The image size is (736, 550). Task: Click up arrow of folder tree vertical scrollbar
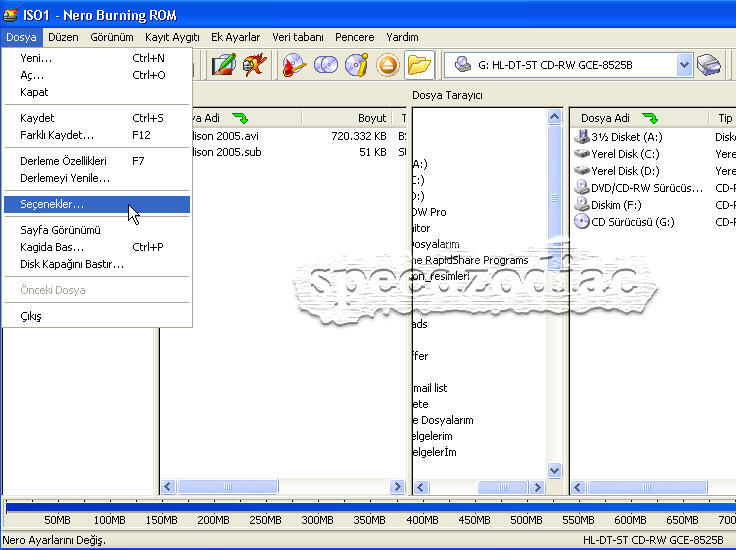click(554, 116)
